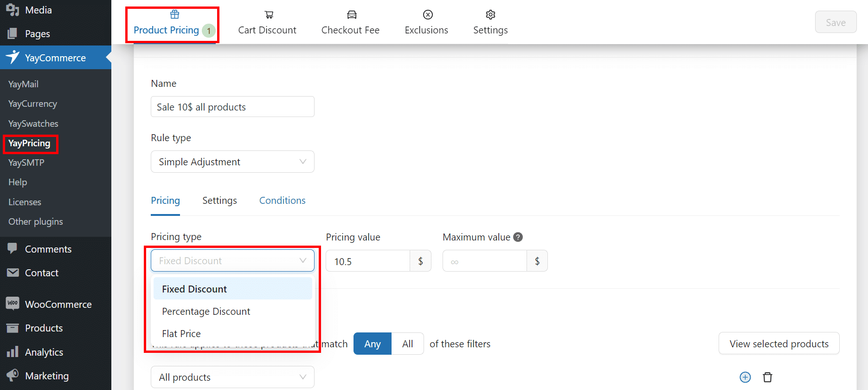This screenshot has height=390, width=868.
Task: Open the Rule type dropdown
Action: pos(232,162)
